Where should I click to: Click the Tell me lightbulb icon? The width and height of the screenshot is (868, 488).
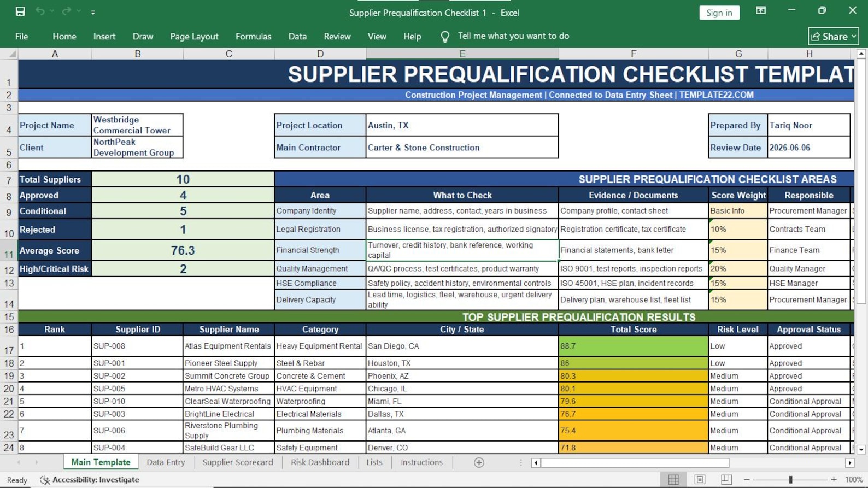445,37
